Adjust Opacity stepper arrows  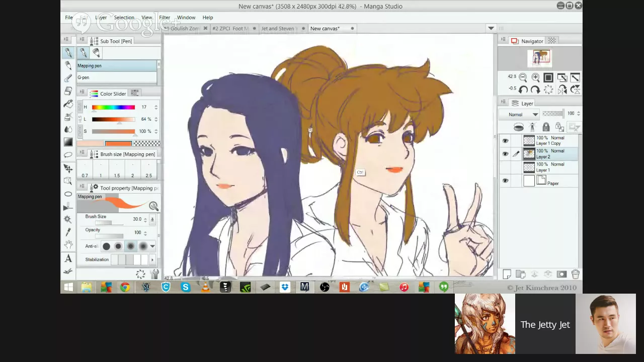[x=145, y=233]
